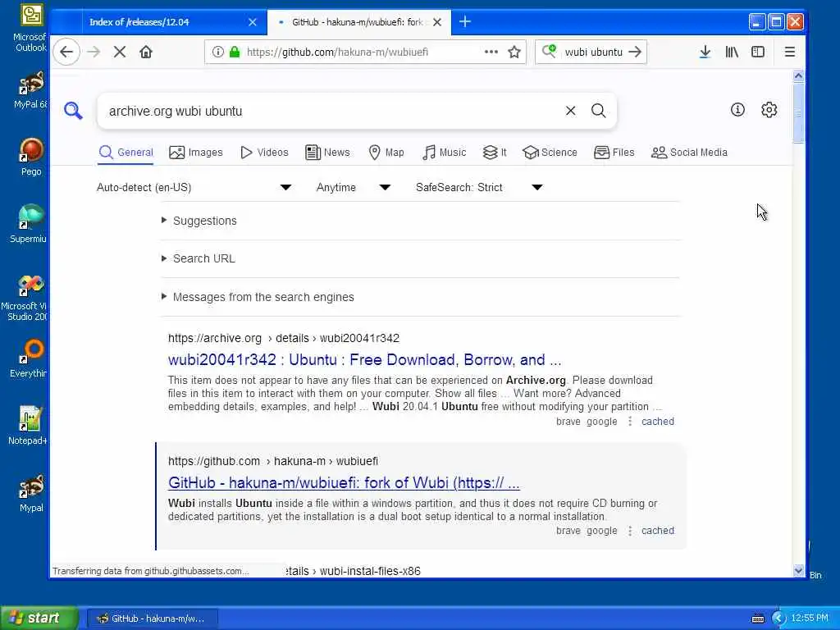Image resolution: width=840 pixels, height=630 pixels.
Task: Click the Windows Start button
Action: 39,618
